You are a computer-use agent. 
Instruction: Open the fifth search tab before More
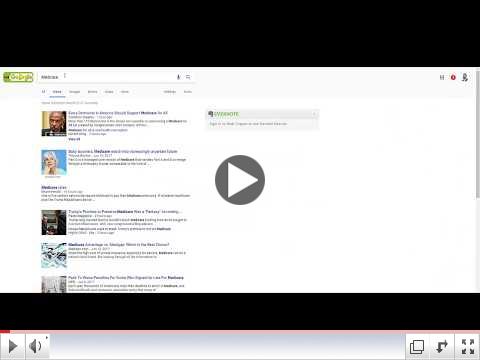click(x=109, y=92)
